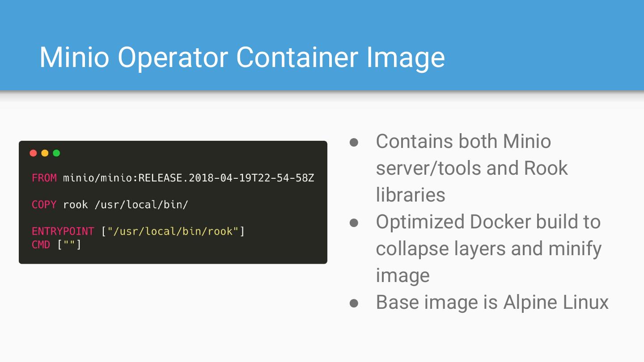This screenshot has width=644, height=362.
Task: Click the yellow dot in code window
Action: click(x=45, y=153)
